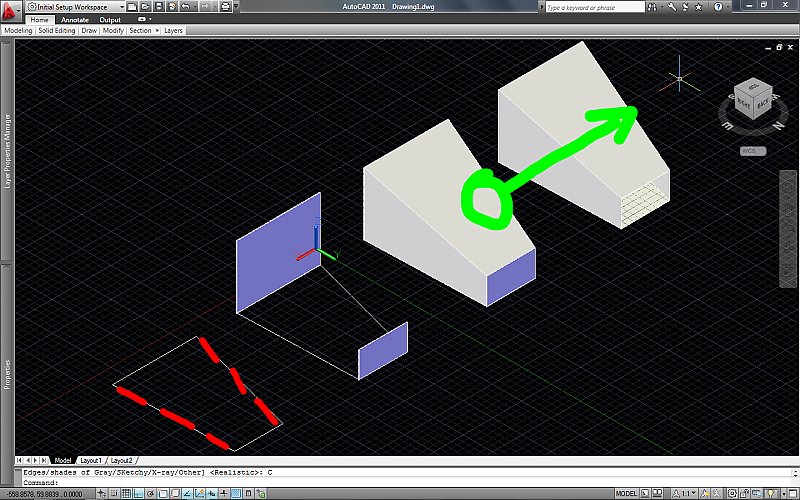Screen dimensions: 800x500
Task: Open the annotation scale 1:1 dropdown
Action: 684,493
